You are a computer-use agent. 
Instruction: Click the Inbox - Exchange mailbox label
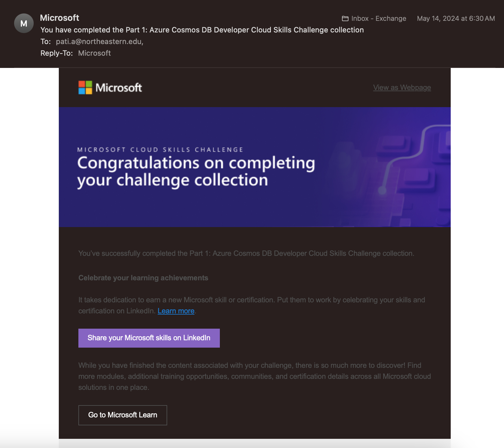[x=379, y=19]
